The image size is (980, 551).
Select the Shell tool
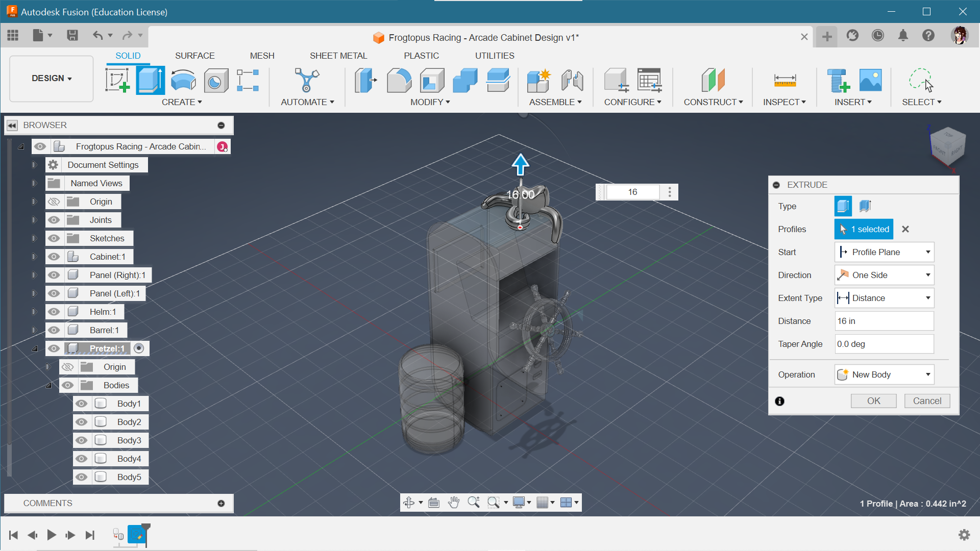[432, 81]
